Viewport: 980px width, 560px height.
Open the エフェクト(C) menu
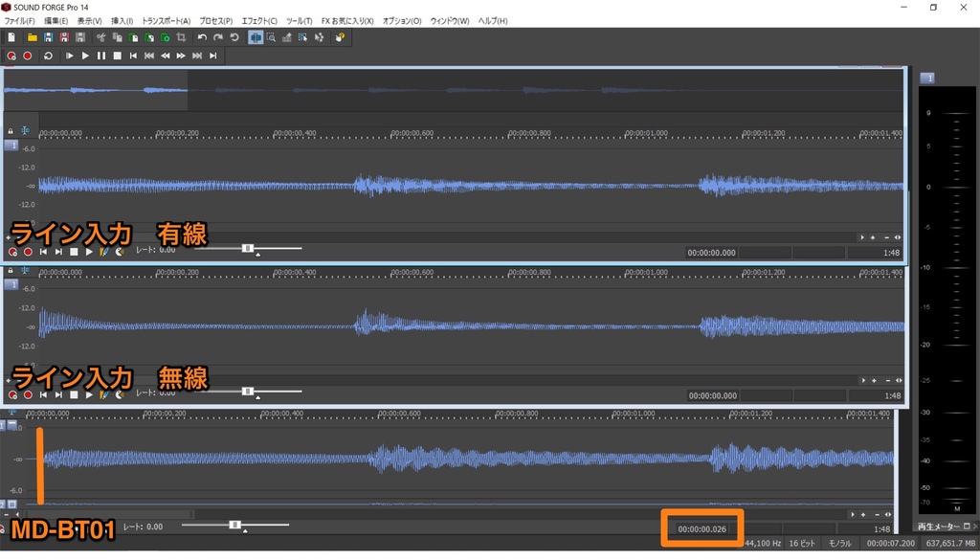259,21
